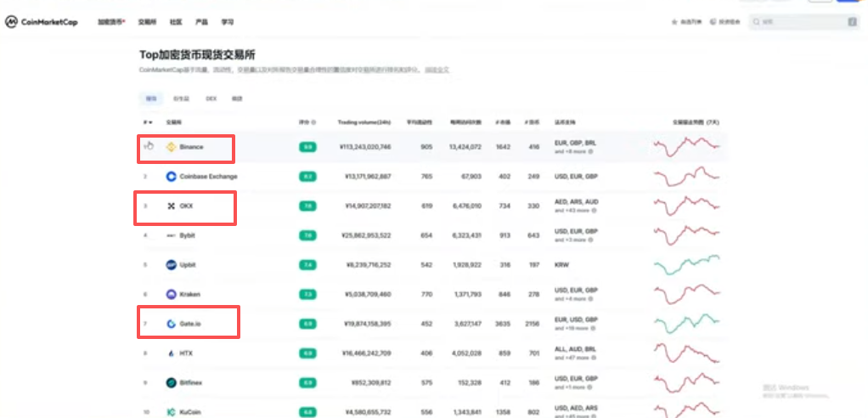Click info icon beside Binance's +8 more
Viewport: 868px width, 418px height.
pyautogui.click(x=590, y=151)
